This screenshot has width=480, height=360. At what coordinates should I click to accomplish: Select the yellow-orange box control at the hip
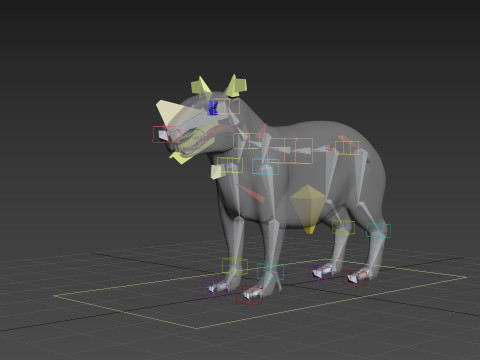click(x=347, y=148)
